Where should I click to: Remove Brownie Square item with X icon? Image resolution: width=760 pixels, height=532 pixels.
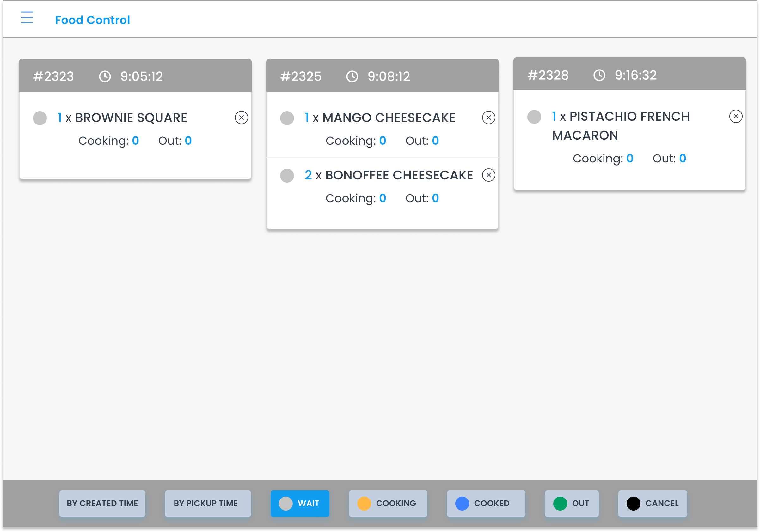point(241,118)
